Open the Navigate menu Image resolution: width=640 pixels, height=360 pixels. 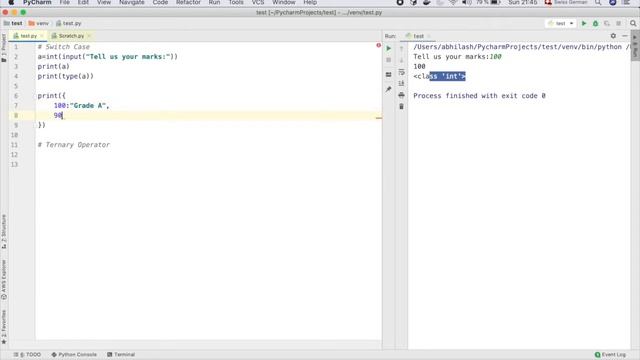click(132, 2)
